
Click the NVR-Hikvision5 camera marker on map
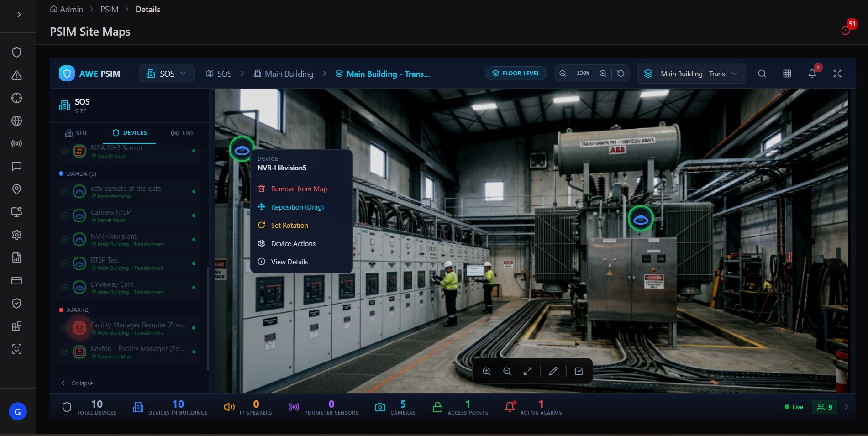tap(242, 149)
